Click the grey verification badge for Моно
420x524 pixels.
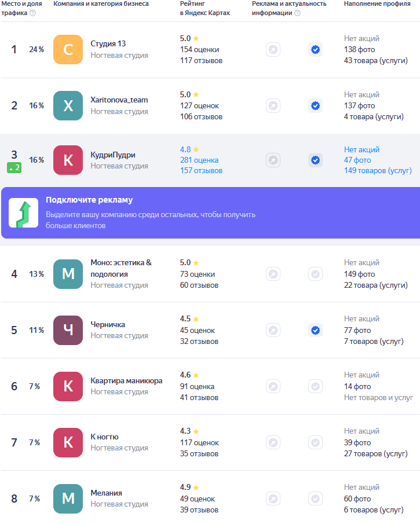315,274
